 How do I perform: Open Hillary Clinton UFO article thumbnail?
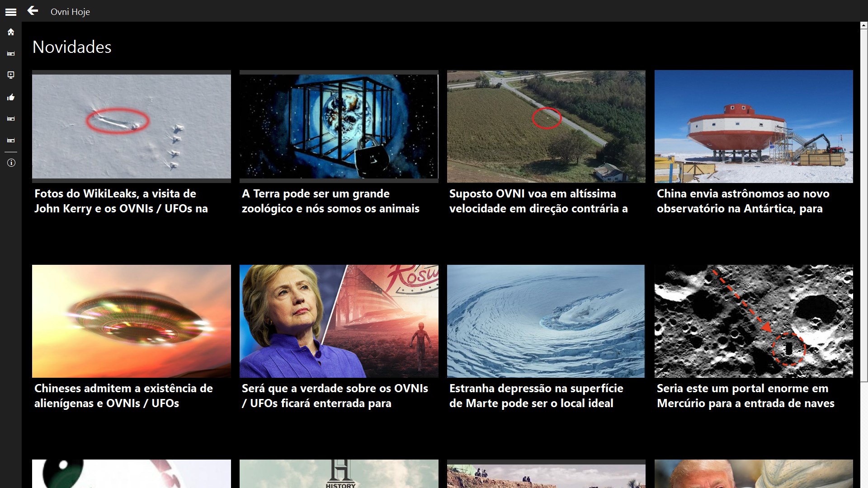(339, 321)
